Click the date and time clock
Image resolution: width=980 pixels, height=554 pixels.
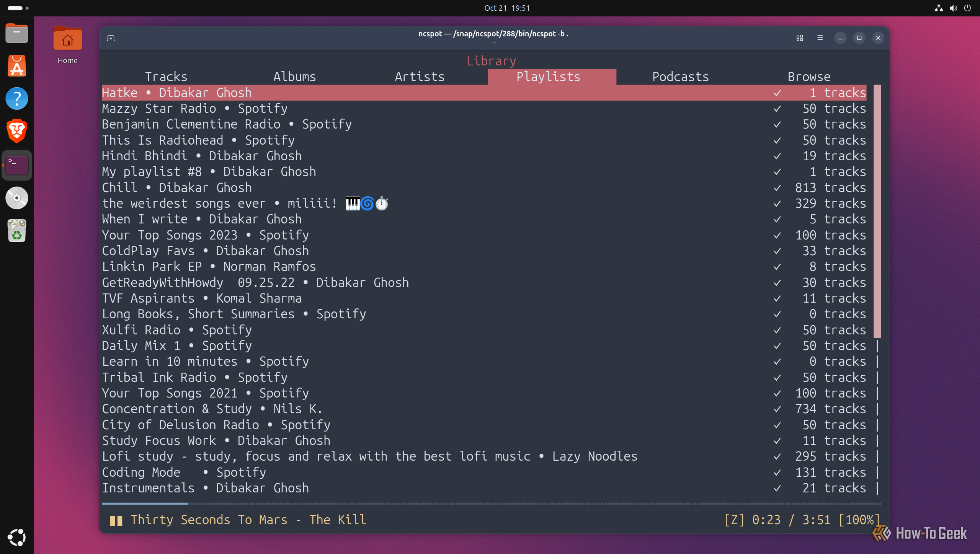(507, 8)
